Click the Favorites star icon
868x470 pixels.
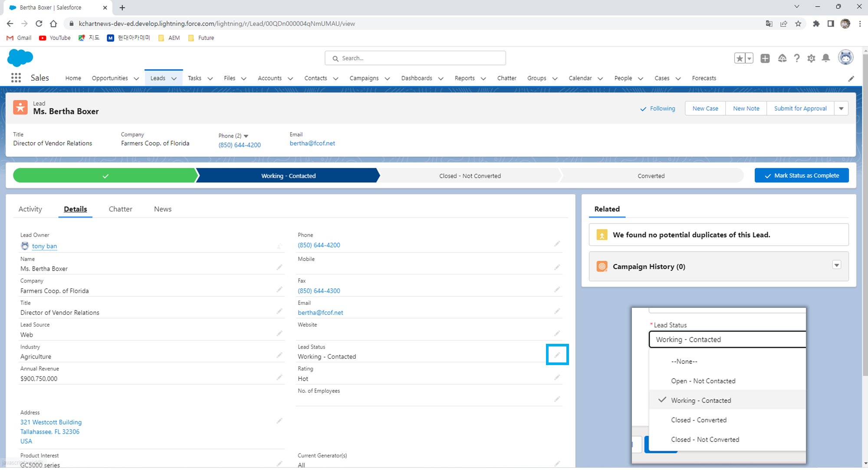tap(740, 58)
